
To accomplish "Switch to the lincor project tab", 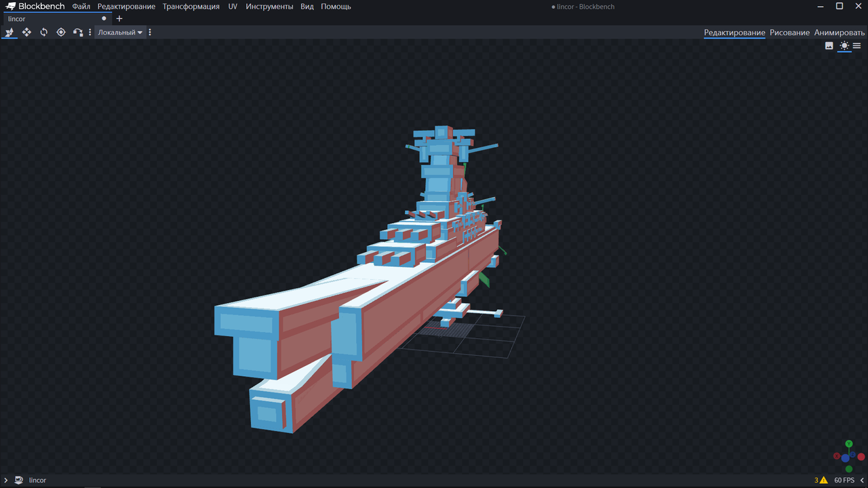I will pyautogui.click(x=17, y=19).
